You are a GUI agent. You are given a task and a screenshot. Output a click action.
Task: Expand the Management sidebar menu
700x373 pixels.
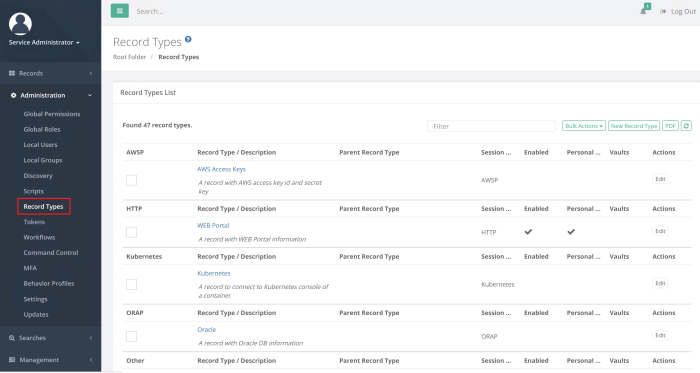50,360
